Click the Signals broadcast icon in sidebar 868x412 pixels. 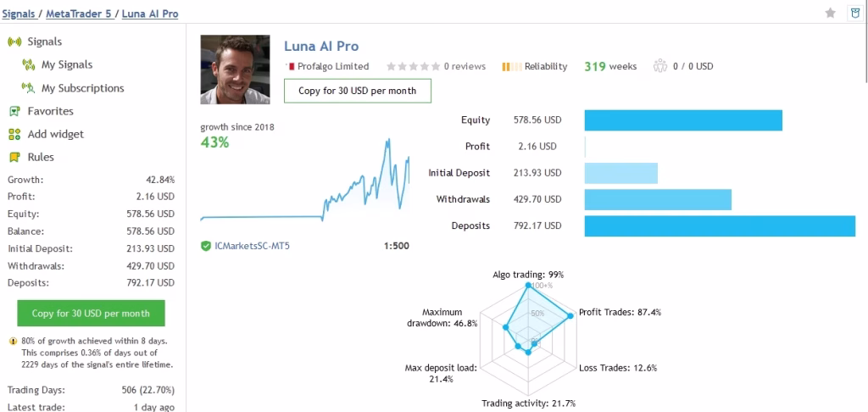tap(14, 42)
